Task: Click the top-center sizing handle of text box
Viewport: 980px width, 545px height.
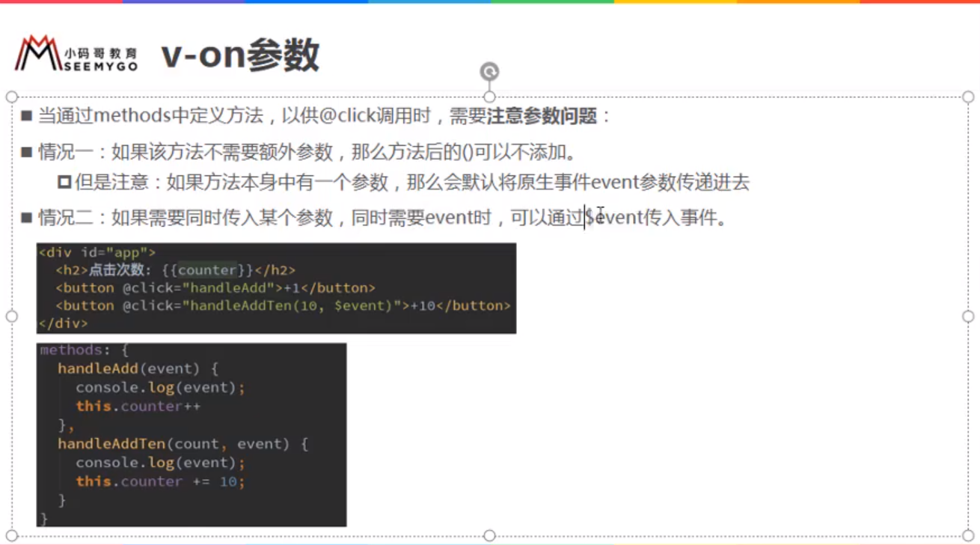Action: (489, 97)
